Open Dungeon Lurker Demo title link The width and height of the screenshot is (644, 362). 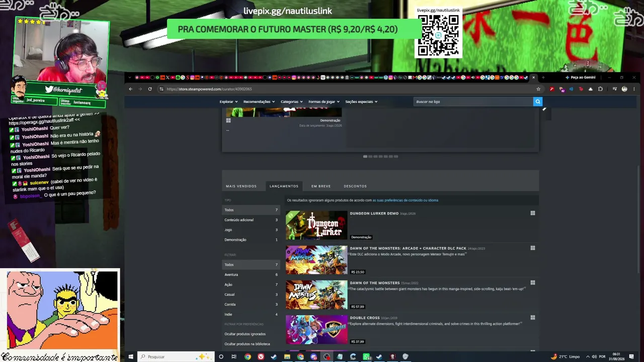[x=374, y=213]
